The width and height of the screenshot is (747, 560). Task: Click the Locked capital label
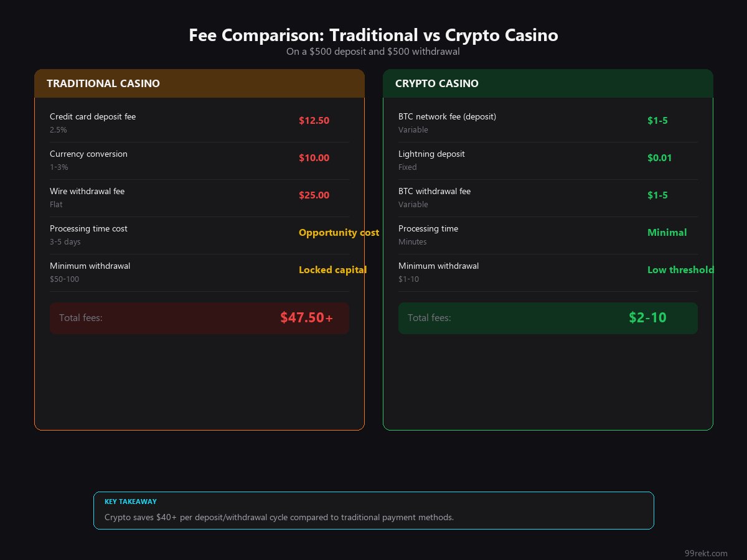tap(332, 270)
